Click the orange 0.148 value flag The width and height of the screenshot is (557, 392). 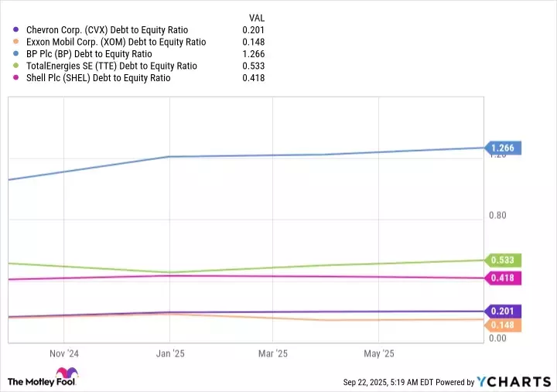coord(502,326)
